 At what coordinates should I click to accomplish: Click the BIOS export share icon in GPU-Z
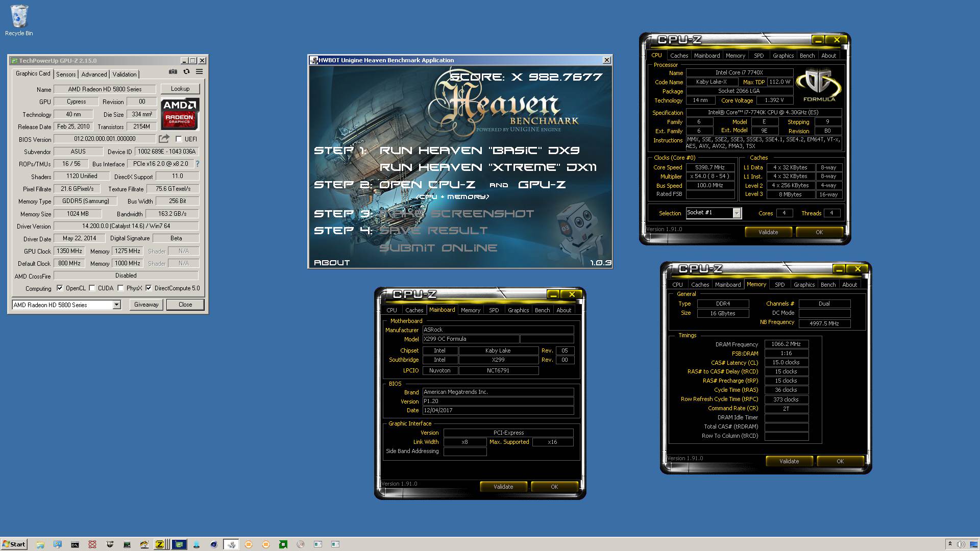[164, 139]
